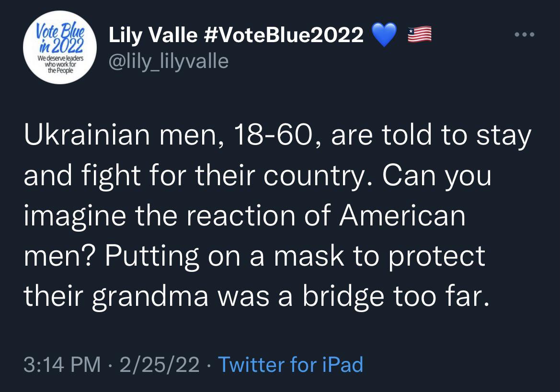This screenshot has width=560, height=392.
Task: Open the Vote Blue in 2022 profile avatar
Action: (x=60, y=47)
